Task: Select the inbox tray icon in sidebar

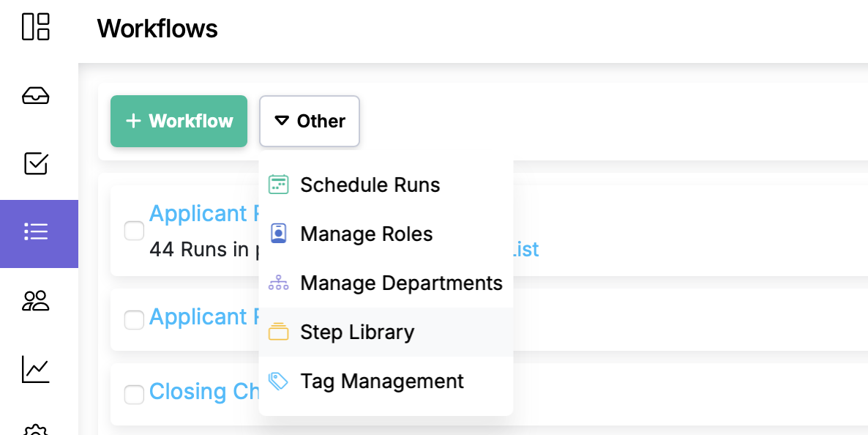Action: [x=35, y=95]
